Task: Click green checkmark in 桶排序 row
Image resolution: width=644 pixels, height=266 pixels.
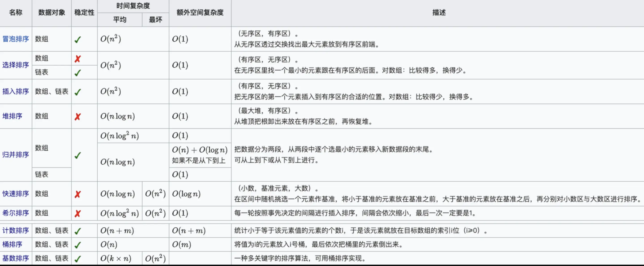Action: pos(78,245)
